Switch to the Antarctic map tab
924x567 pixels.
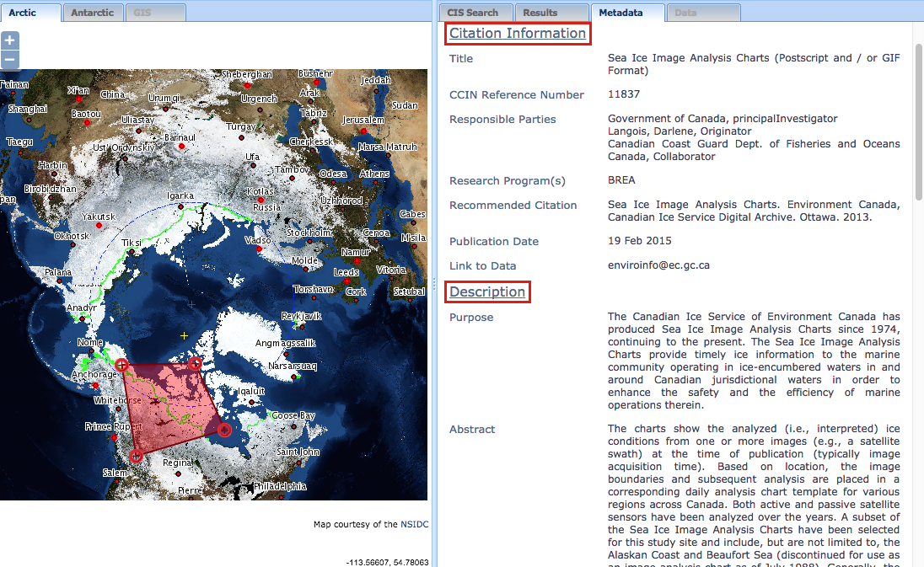92,13
